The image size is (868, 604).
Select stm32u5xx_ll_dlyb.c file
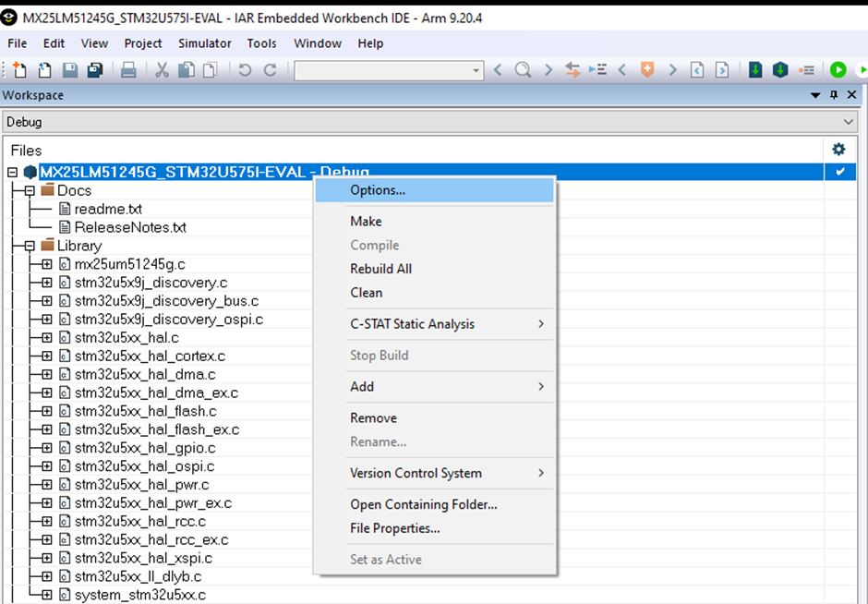click(x=138, y=576)
